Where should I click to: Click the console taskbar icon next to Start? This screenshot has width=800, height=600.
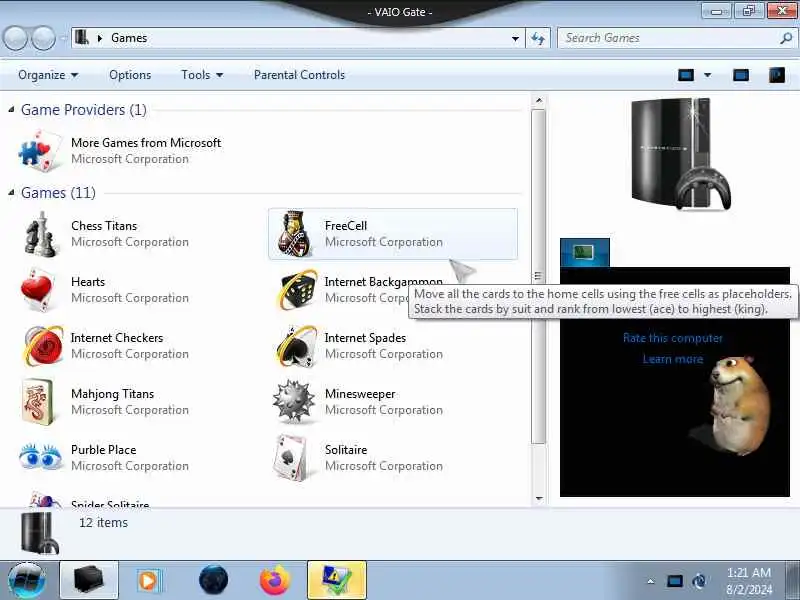coord(89,580)
